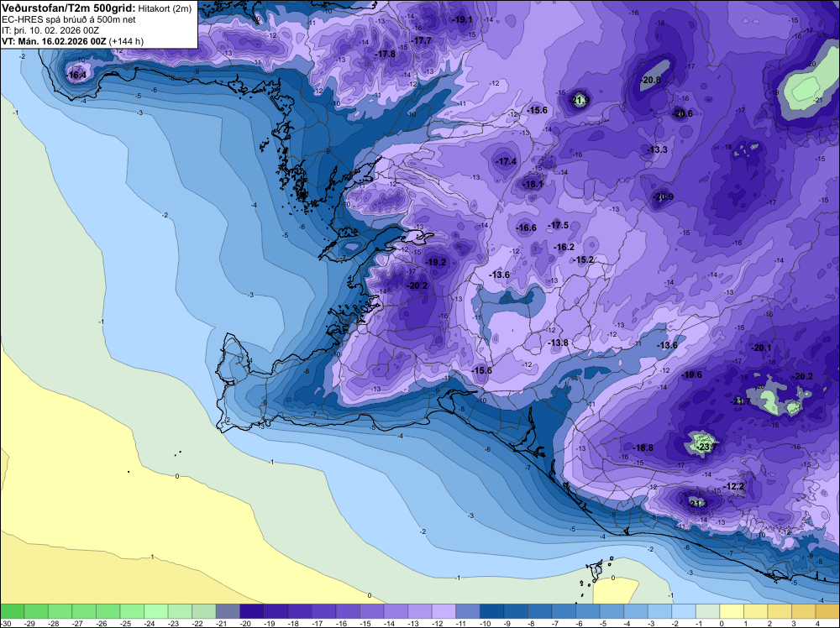Screen dimensions: 840x628
Task: Click the -17.4 temperature value
Action: point(507,161)
